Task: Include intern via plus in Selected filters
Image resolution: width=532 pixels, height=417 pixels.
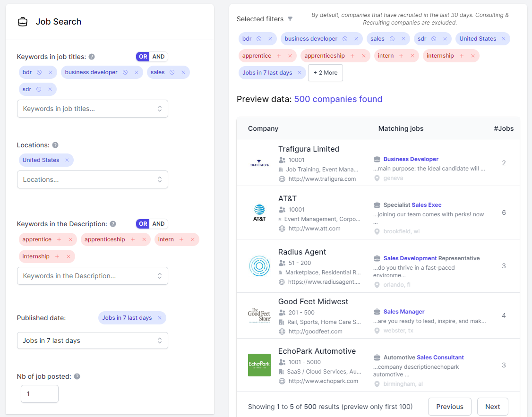Action: click(402, 56)
